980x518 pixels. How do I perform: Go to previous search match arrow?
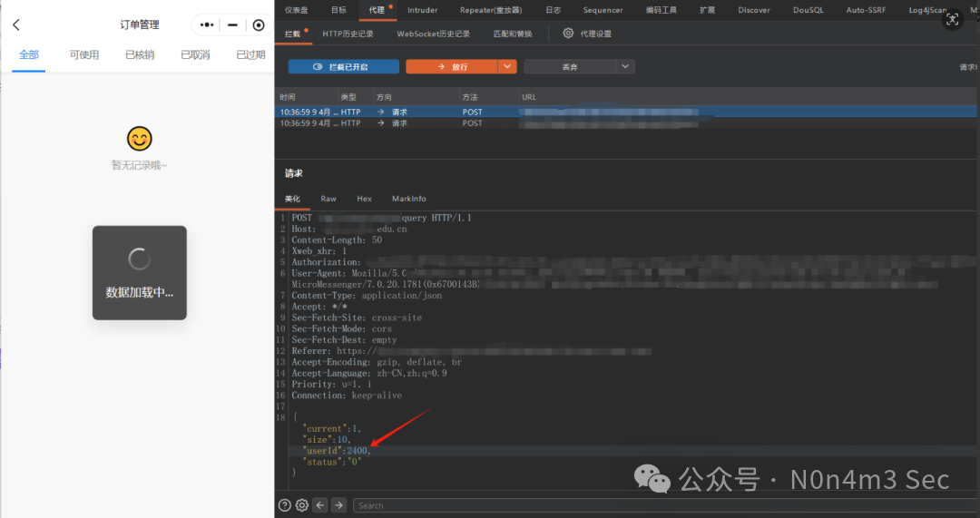(320, 505)
